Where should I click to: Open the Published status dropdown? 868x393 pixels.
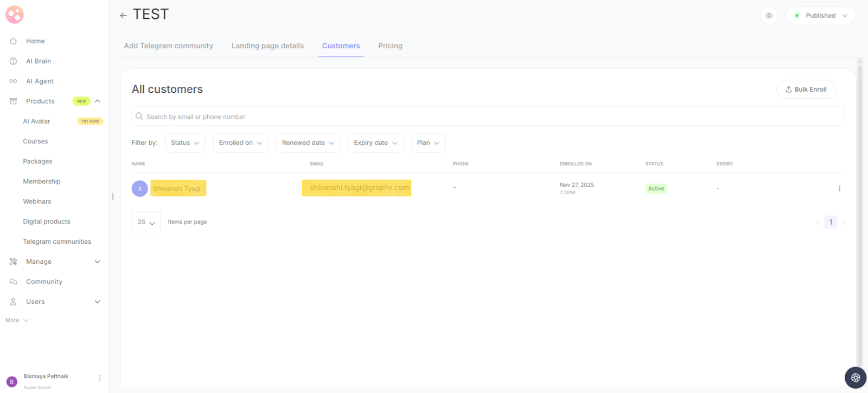click(820, 16)
